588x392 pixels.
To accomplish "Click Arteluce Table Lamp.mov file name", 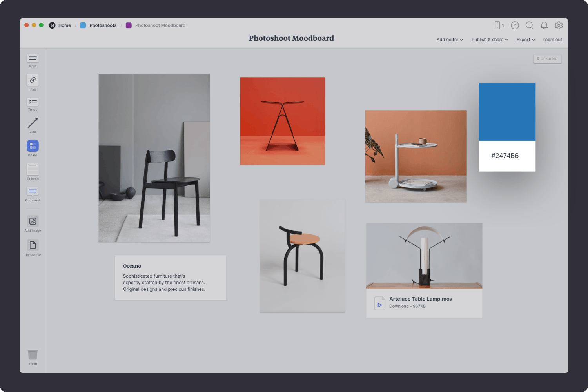I will [421, 299].
